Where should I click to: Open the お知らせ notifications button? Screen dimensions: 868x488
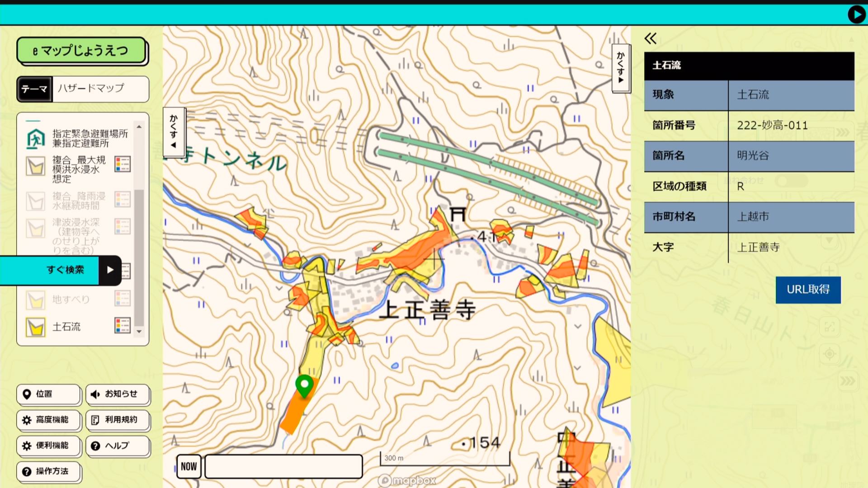tap(118, 394)
